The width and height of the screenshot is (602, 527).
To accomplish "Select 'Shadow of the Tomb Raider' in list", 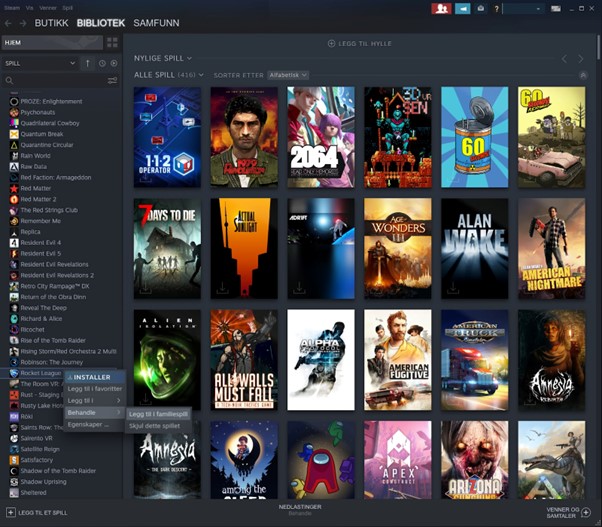I will tap(58, 471).
